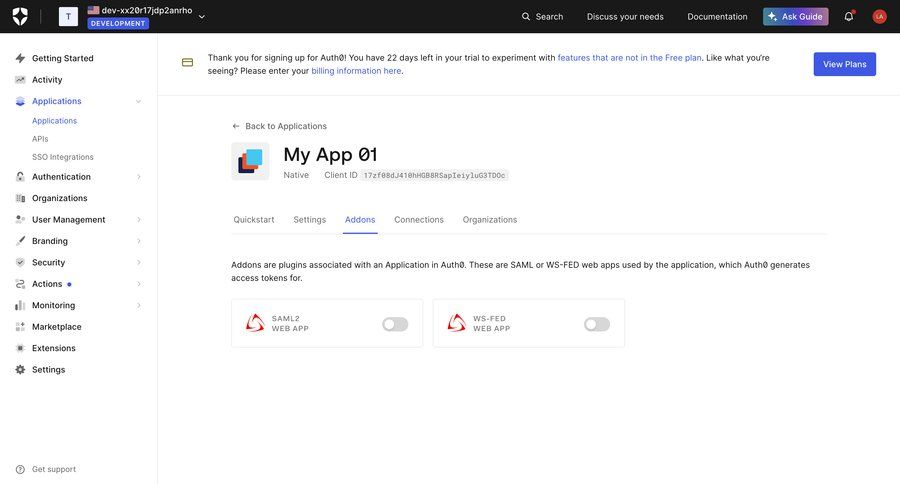Click the Authentication lock icon

coord(20,177)
